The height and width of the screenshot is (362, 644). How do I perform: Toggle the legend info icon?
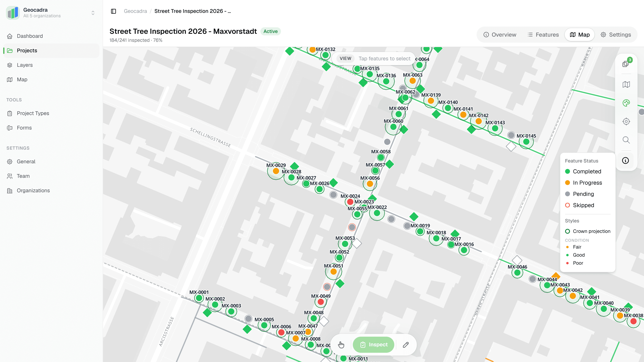625,161
